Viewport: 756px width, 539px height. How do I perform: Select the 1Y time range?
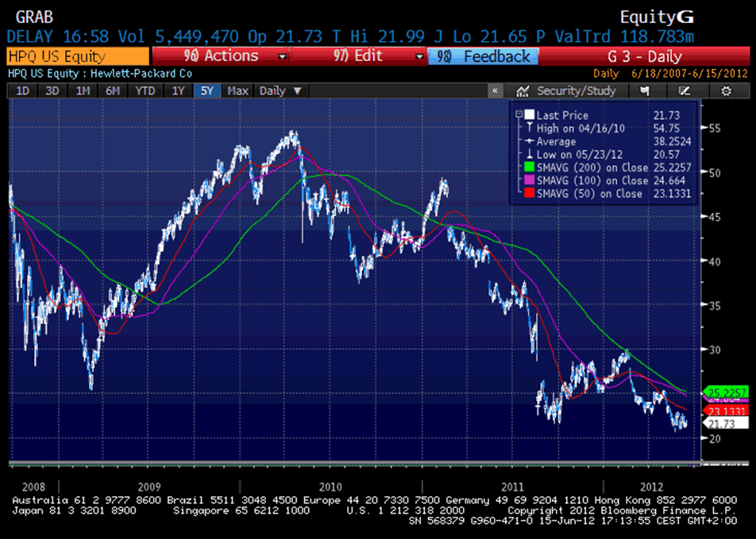178,90
